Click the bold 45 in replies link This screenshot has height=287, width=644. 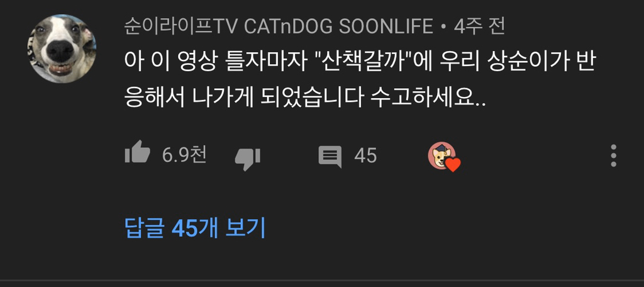185,228
